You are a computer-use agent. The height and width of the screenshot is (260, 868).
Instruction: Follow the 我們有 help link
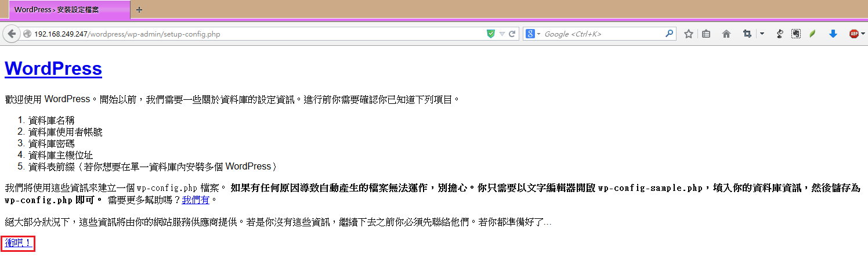[x=196, y=200]
